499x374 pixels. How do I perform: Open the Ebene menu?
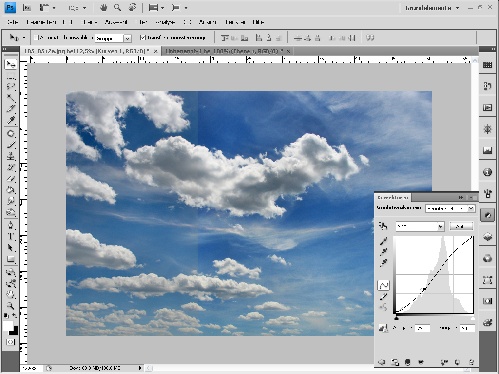(x=90, y=22)
